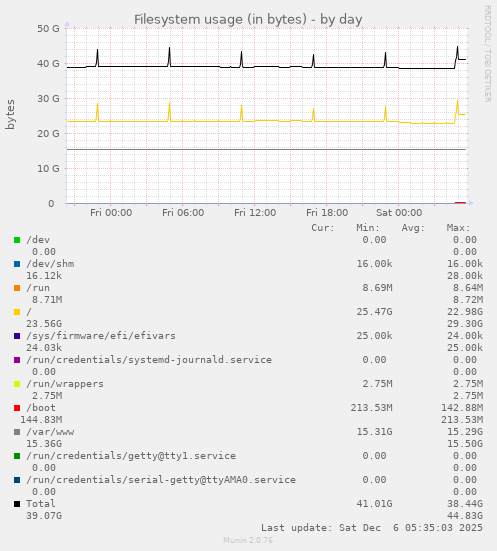
Task: Click the '16.12k' value under /dev/shm
Action: [44, 276]
